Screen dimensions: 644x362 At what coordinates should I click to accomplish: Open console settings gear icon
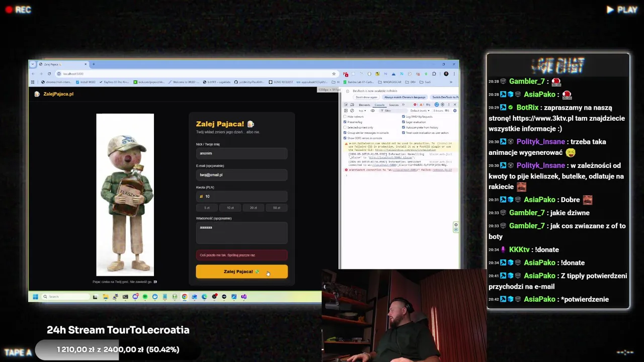pos(455,111)
